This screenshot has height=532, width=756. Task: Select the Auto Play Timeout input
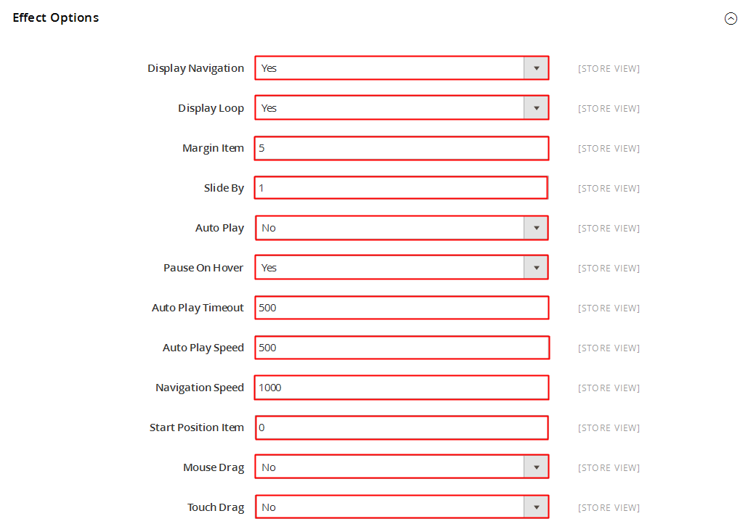402,308
